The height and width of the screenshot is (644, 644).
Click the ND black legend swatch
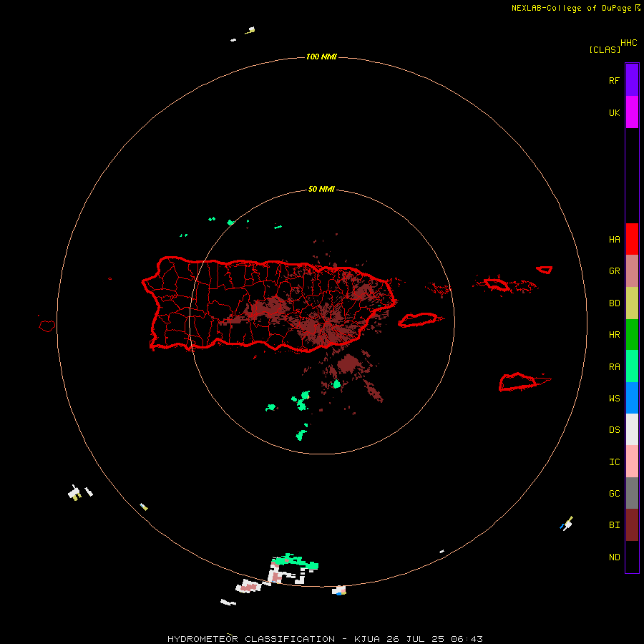632,557
